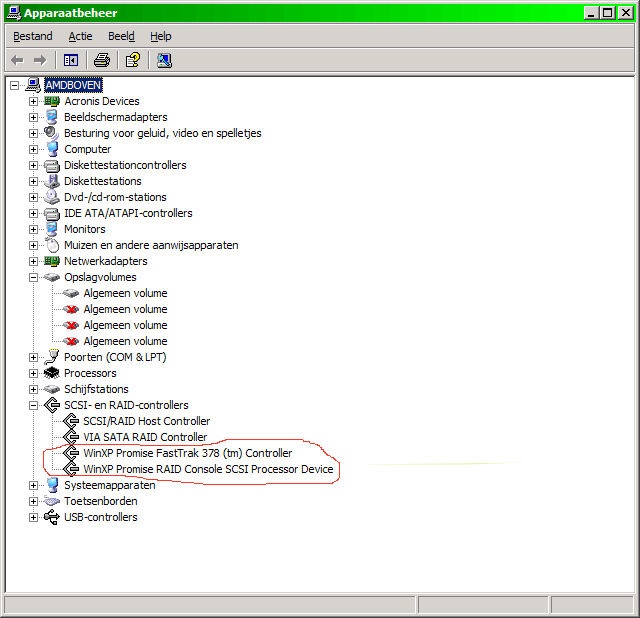The image size is (640, 618).
Task: Expand the Netwerkadapters node
Action: [33, 261]
